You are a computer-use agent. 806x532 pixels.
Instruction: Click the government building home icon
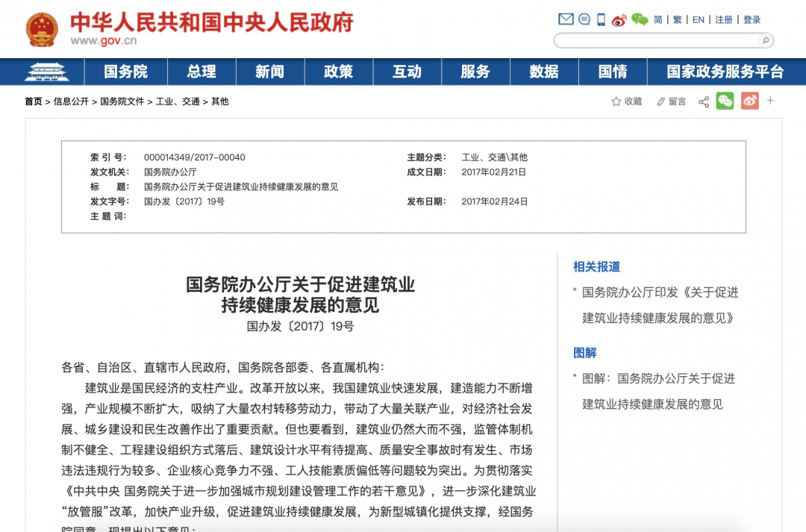point(46,72)
